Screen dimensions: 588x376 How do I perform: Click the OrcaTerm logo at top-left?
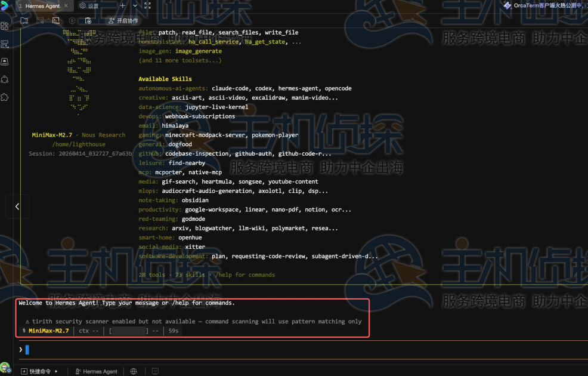click(5, 5)
